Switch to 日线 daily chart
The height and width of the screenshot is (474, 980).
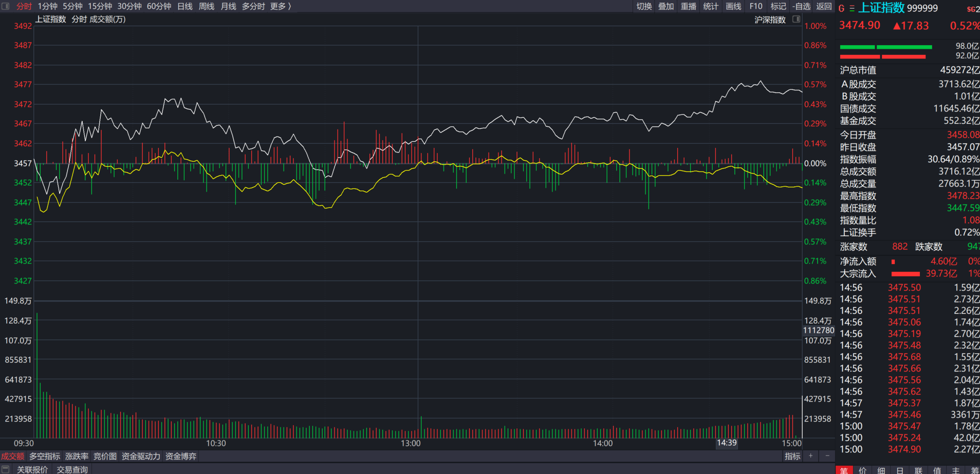[x=185, y=6]
